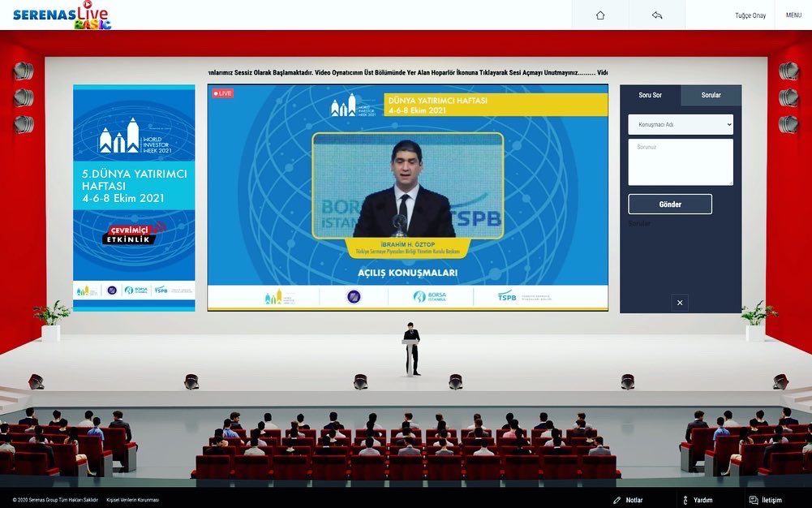This screenshot has width=812, height=508.
Task: Click the LIVE badge on the video
Action: 223,93
